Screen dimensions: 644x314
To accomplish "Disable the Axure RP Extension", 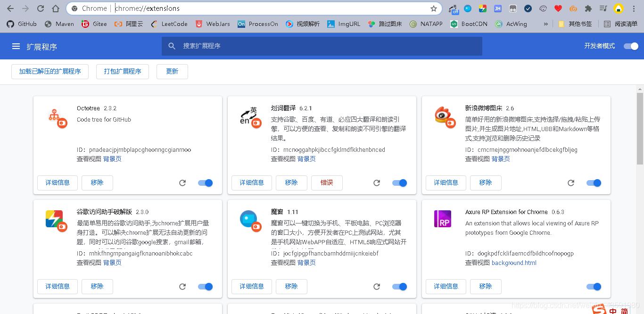I will (594, 287).
